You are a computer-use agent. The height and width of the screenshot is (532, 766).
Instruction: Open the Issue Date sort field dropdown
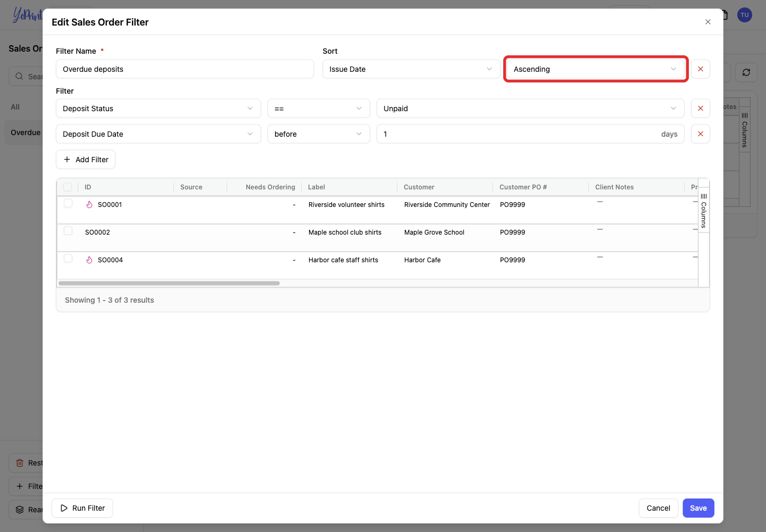pos(411,69)
